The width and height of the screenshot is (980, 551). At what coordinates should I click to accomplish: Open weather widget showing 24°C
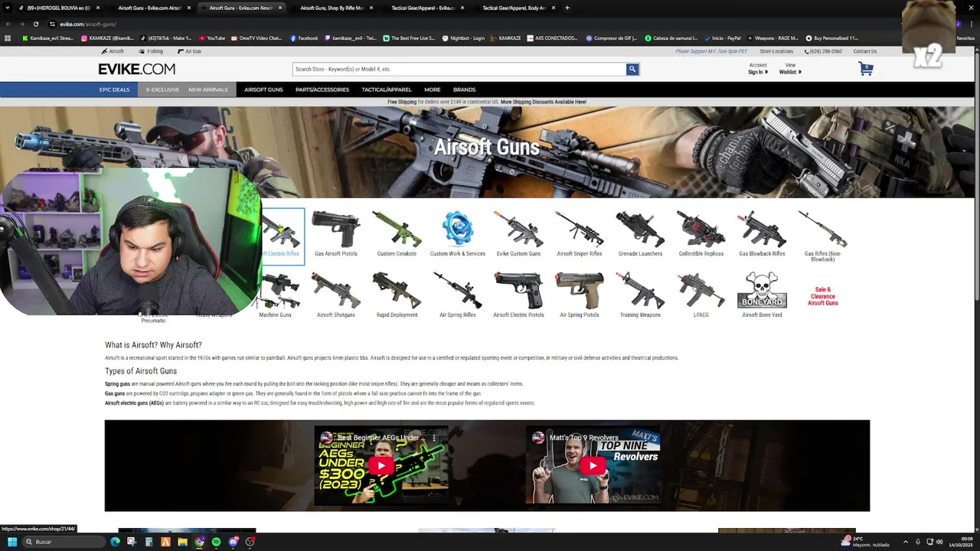[x=866, y=542]
